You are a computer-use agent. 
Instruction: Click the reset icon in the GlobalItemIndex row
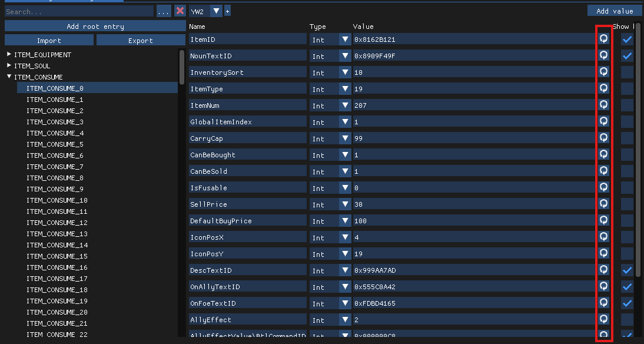[x=603, y=121]
